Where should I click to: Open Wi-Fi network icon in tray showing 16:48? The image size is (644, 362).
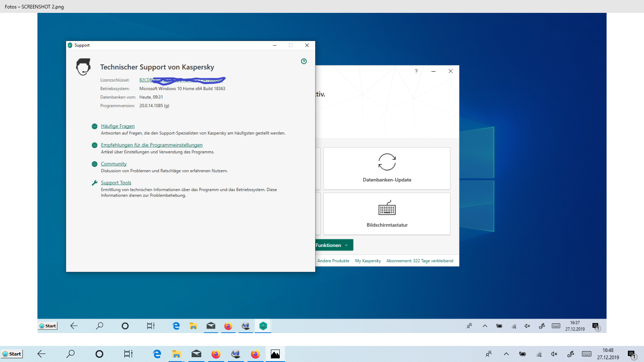(x=539, y=354)
